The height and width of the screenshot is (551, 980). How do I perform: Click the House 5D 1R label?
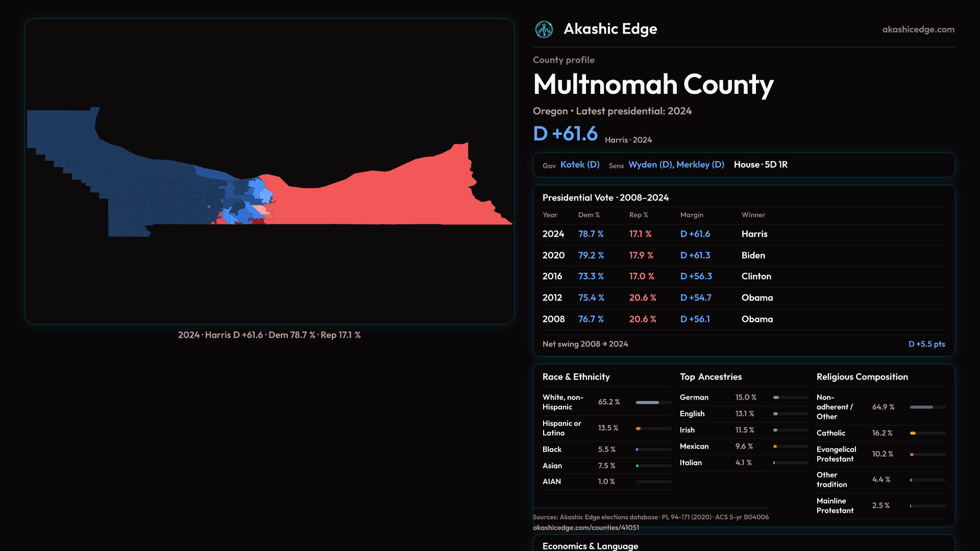click(x=761, y=165)
